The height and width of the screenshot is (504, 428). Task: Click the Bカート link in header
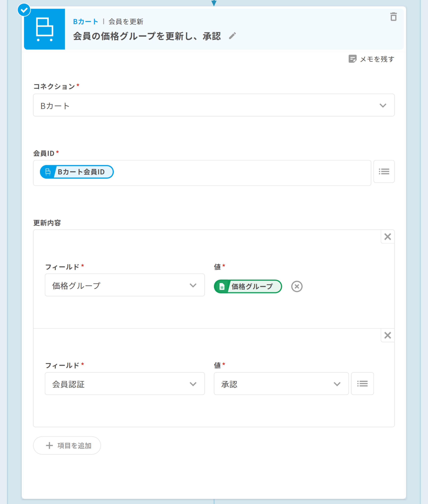(86, 22)
